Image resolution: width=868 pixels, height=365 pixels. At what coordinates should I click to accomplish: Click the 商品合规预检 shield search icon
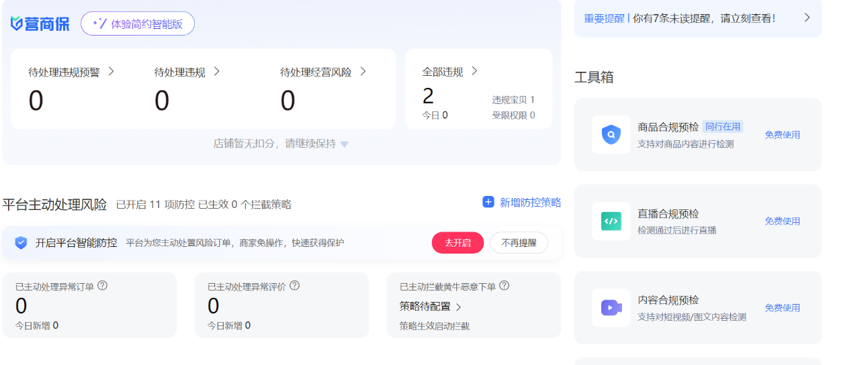pos(611,135)
